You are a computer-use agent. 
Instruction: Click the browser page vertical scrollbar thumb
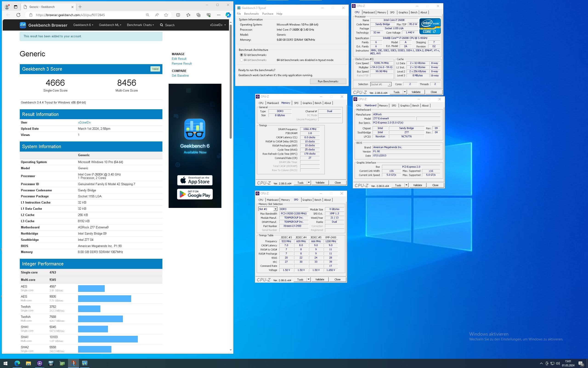[231, 81]
